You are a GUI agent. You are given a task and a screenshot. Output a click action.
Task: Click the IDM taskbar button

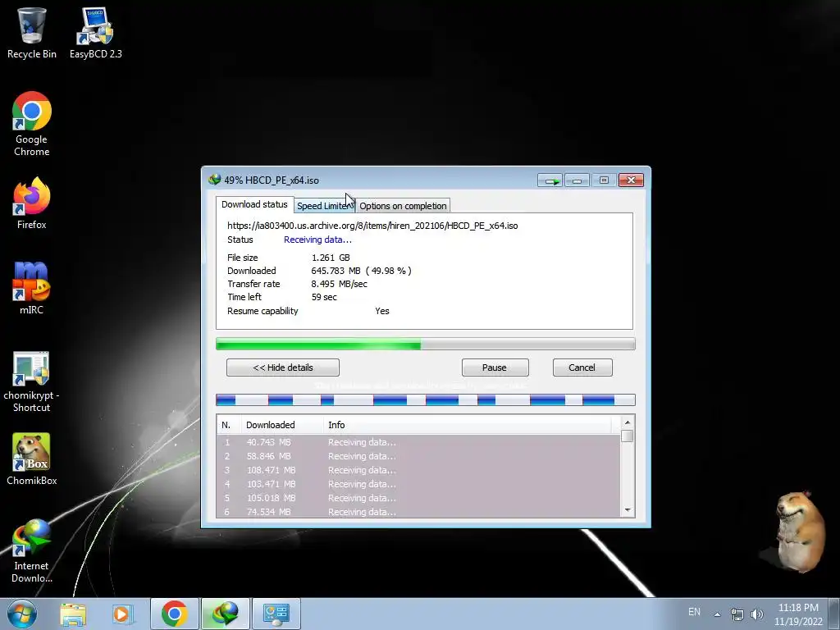pos(225,614)
